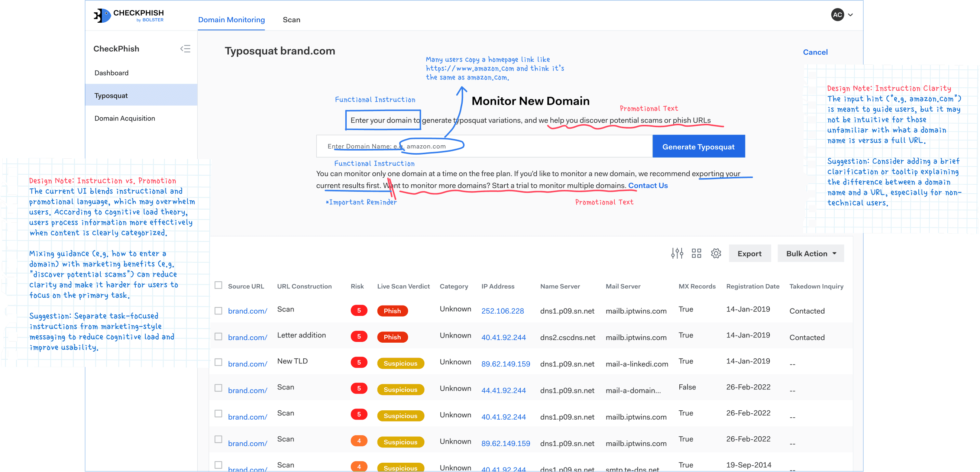Switch to grid view icon
Image resolution: width=980 pixels, height=472 pixels.
tap(696, 253)
